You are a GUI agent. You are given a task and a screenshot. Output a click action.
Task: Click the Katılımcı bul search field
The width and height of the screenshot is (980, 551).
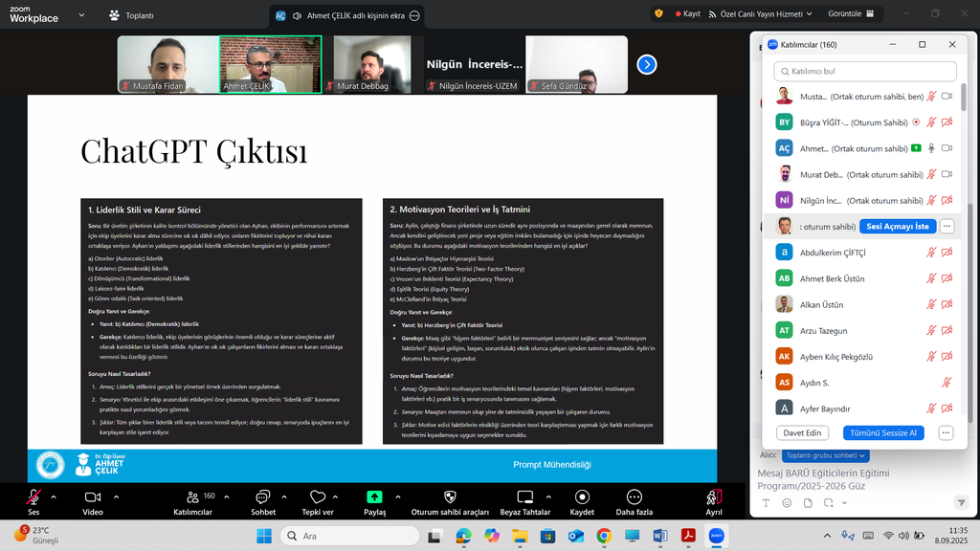point(865,71)
